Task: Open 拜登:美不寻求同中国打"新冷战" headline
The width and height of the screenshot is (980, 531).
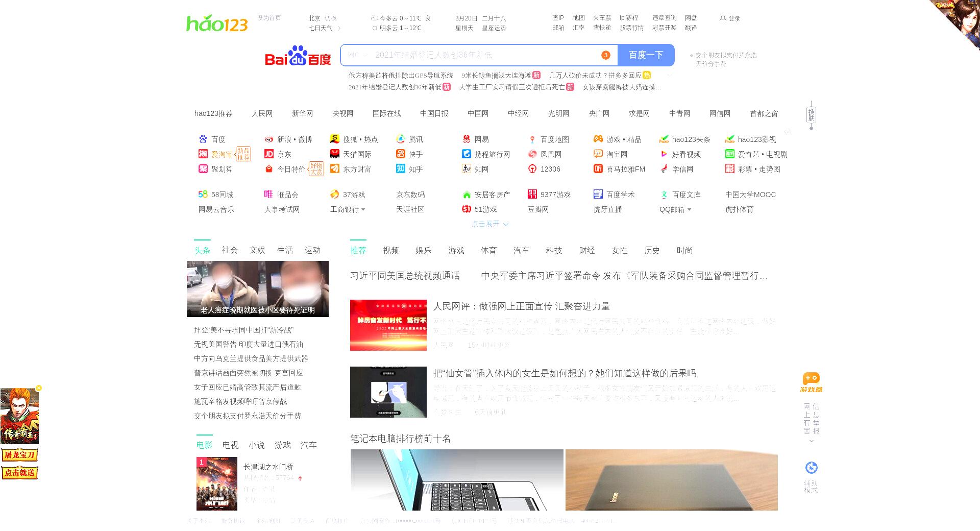Action: pos(243,330)
